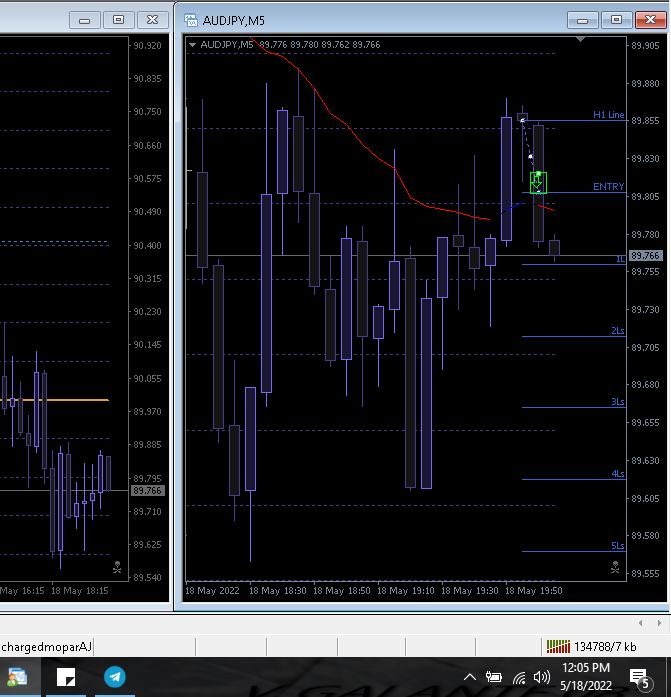
Task: Open the clock showing 12:05 PM
Action: click(586, 677)
